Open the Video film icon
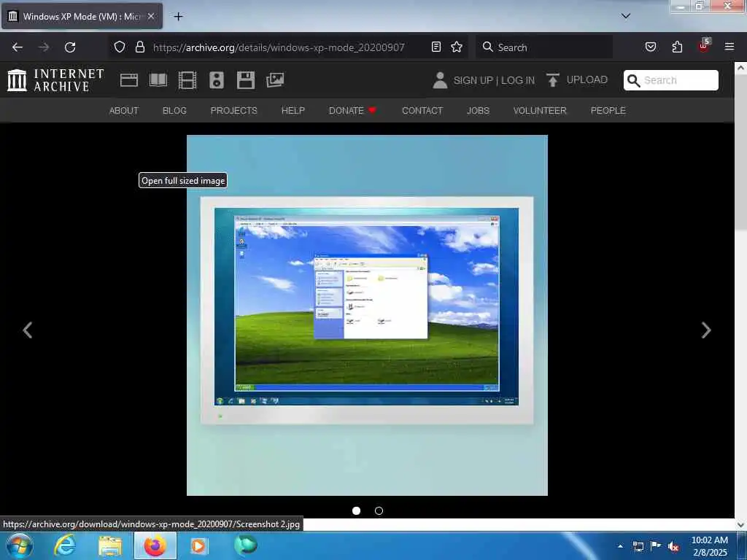The width and height of the screenshot is (747, 560). point(187,80)
